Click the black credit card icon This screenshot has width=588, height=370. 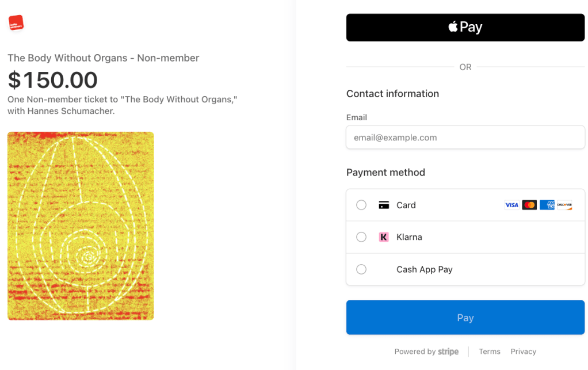[x=384, y=205]
